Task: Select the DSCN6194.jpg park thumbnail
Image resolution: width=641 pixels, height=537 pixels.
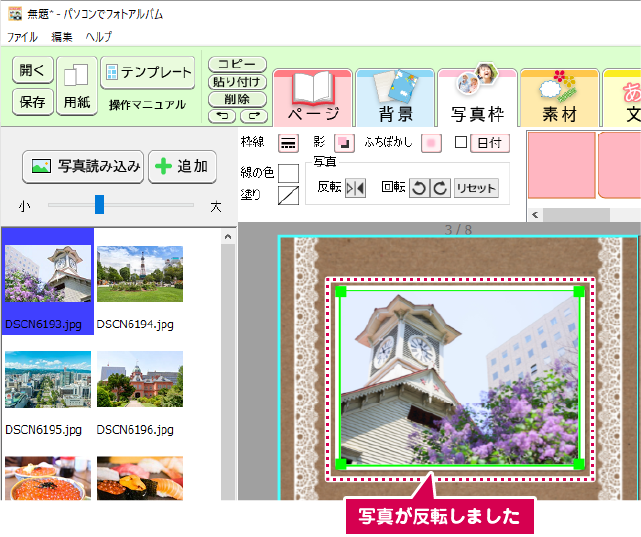Action: pyautogui.click(x=140, y=274)
